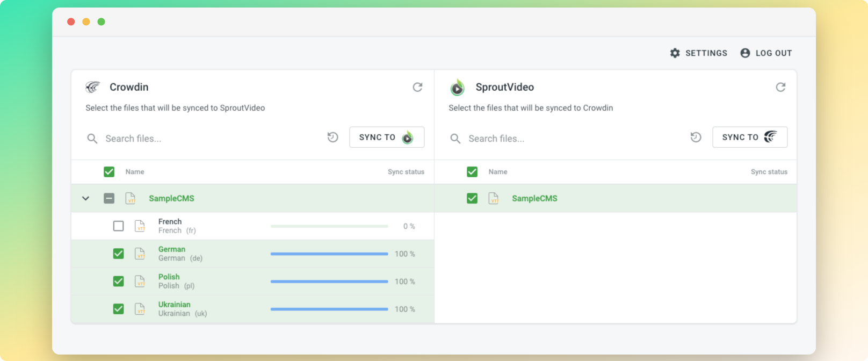Click the Ukrainian file icon
The height and width of the screenshot is (361, 868).
coord(140,309)
